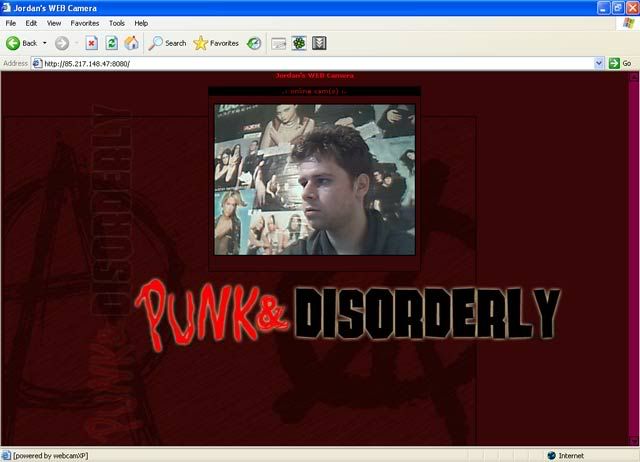Screen dimensions: 640x462
Task: Click the Forward arrow icon
Action: (62, 43)
